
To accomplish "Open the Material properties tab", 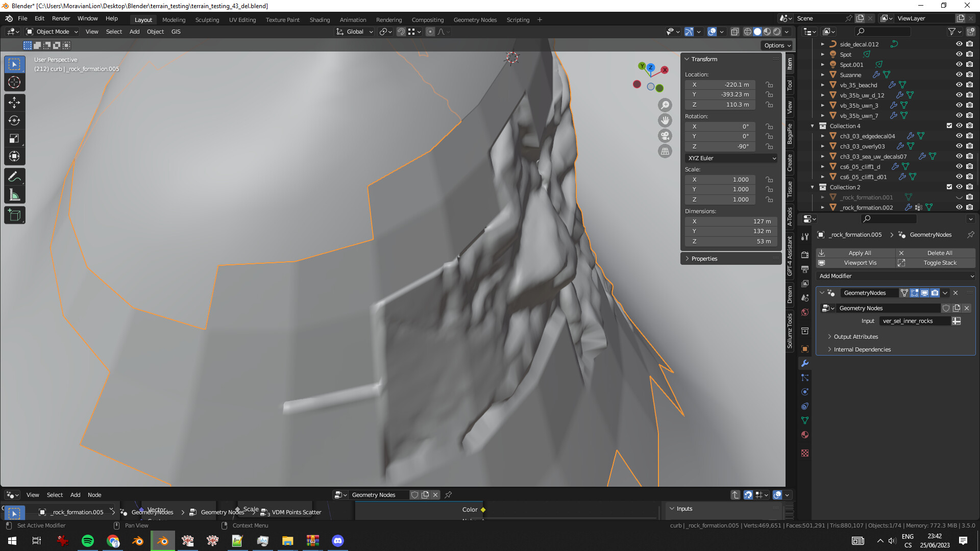I will [805, 435].
